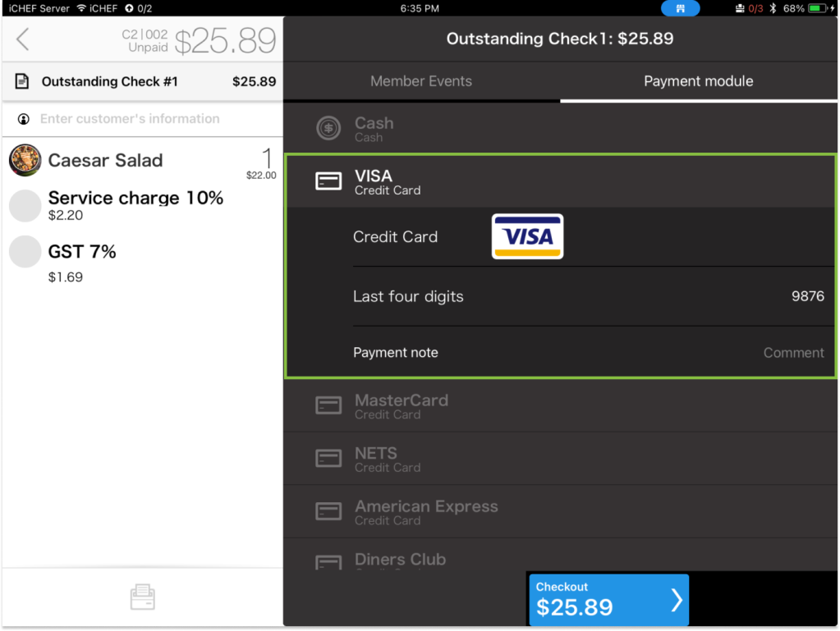This screenshot has width=840, height=631.
Task: Switch to Member Events tab
Action: coord(420,81)
